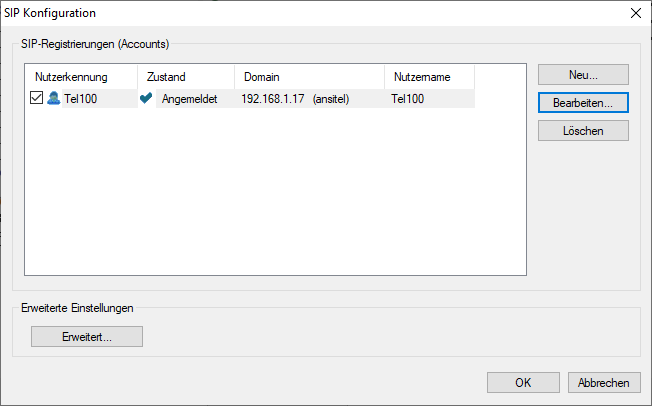Image resolution: width=652 pixels, height=406 pixels.
Task: Select the Tel100 entry in Nutzerkennung column
Action: [x=81, y=99]
